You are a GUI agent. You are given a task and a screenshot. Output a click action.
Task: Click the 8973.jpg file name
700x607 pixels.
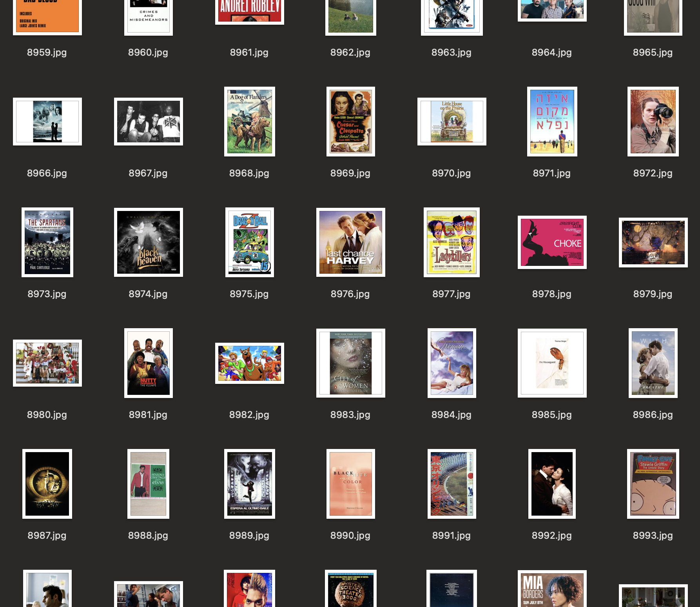(47, 294)
